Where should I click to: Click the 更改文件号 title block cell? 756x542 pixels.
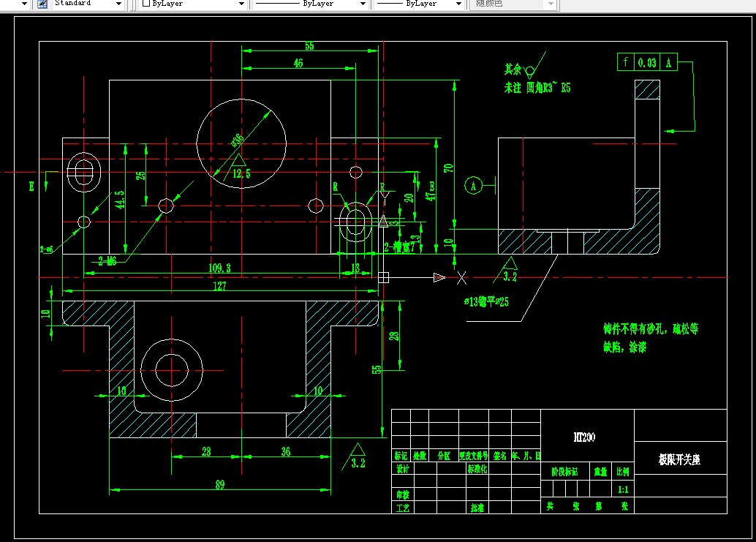click(x=474, y=456)
